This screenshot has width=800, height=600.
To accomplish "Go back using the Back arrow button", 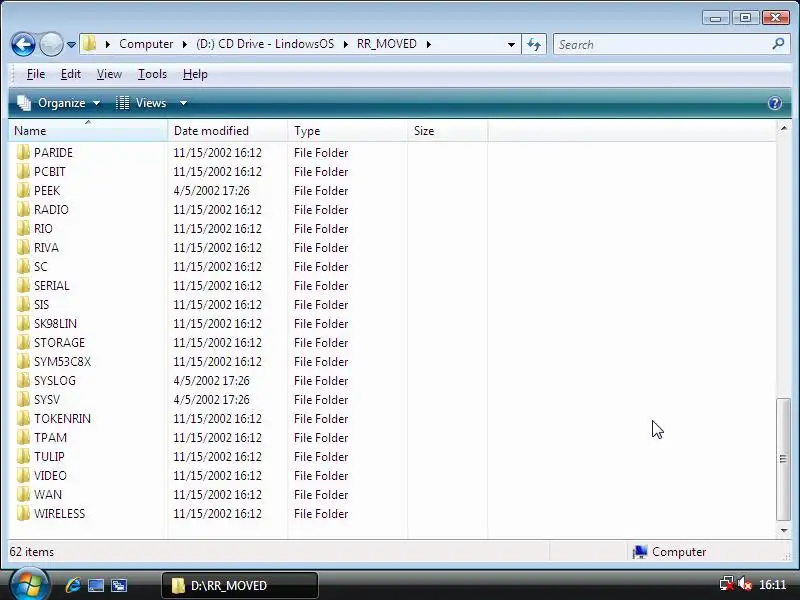I will coord(23,44).
